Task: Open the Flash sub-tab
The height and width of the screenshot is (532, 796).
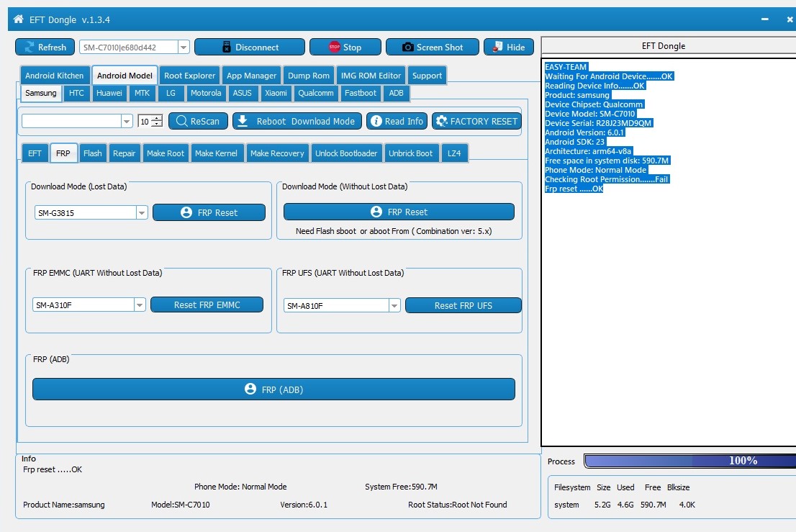Action: coord(92,153)
